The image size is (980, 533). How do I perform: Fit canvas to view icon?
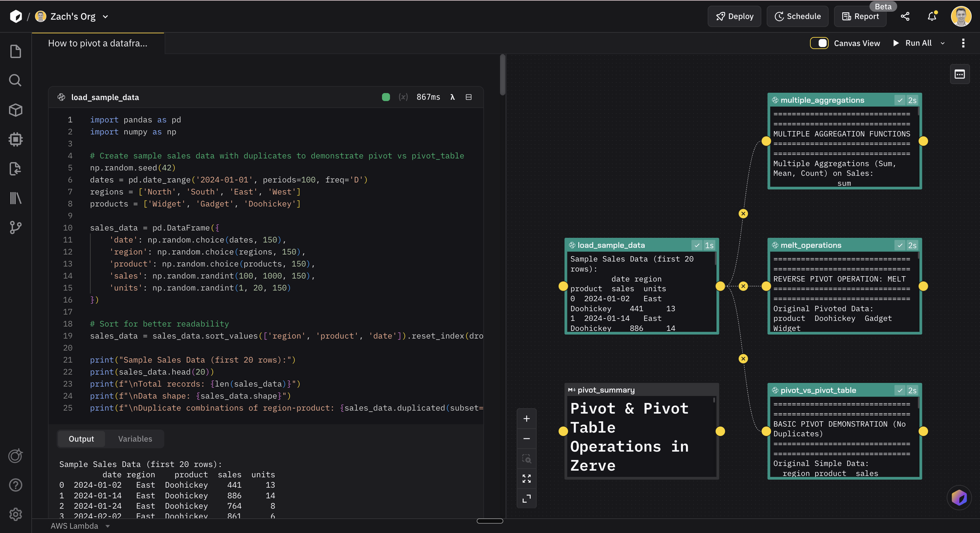(x=527, y=478)
